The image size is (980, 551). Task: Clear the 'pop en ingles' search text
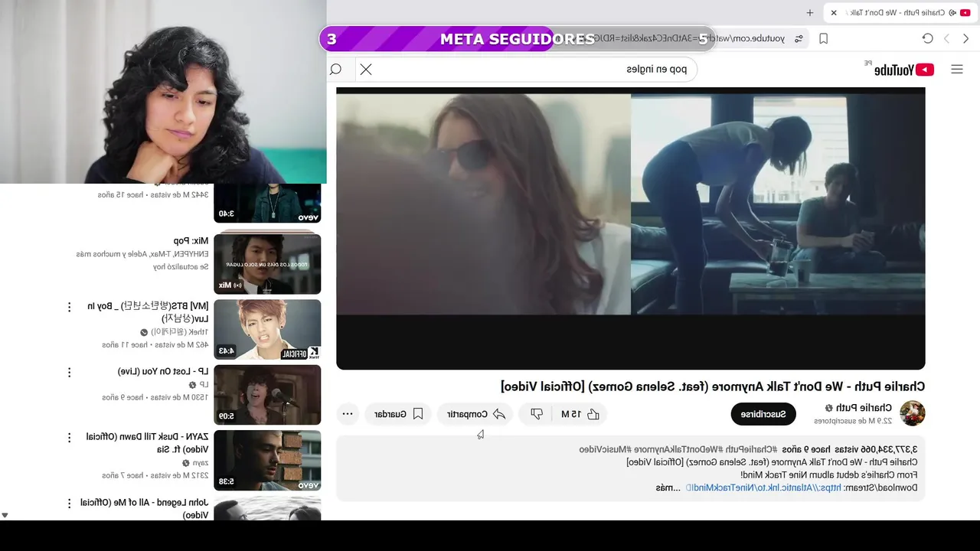coord(366,70)
